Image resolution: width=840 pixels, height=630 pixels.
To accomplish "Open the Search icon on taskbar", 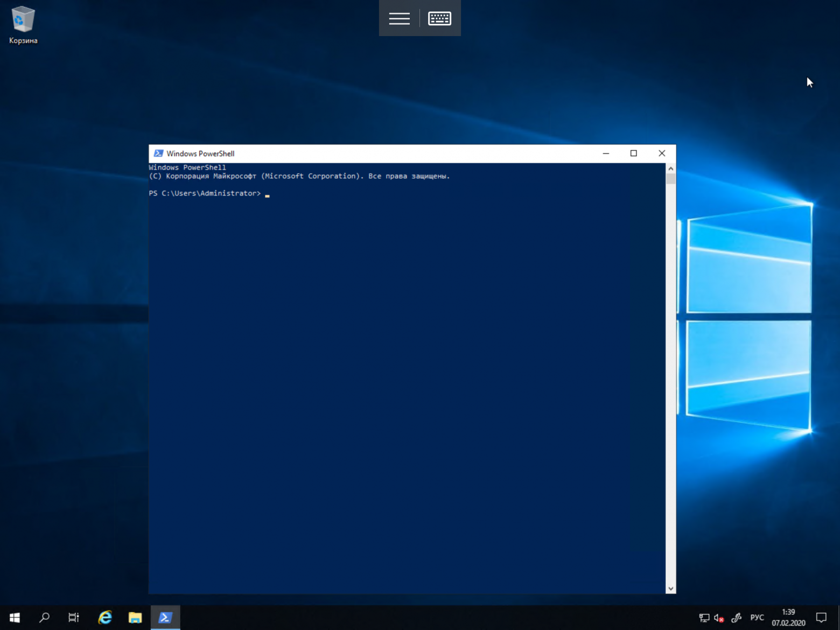I will pos(45,617).
